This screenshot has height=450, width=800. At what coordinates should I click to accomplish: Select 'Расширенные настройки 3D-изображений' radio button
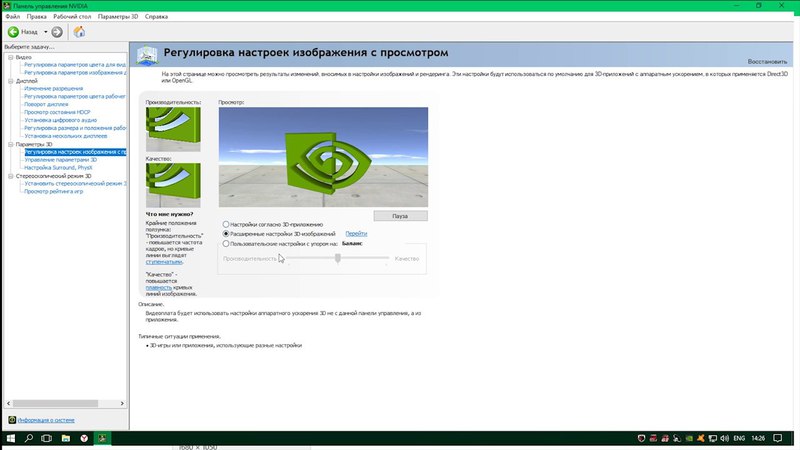(226, 234)
